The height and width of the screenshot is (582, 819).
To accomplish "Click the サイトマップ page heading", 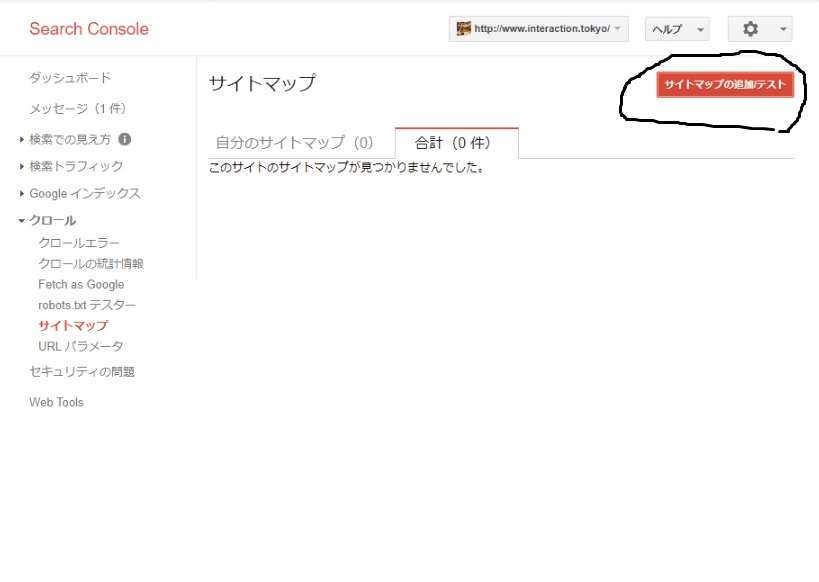I will pos(262,84).
